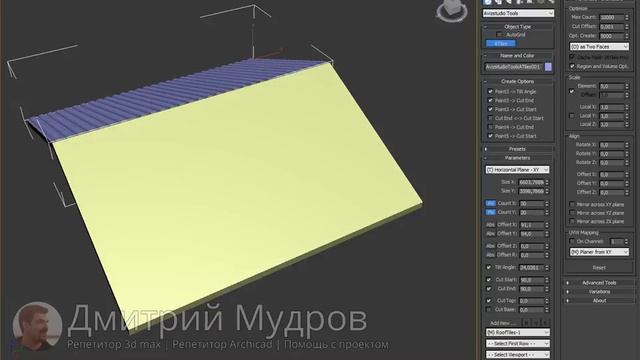Open the Avizstudio Tools category dropdown

[518, 13]
